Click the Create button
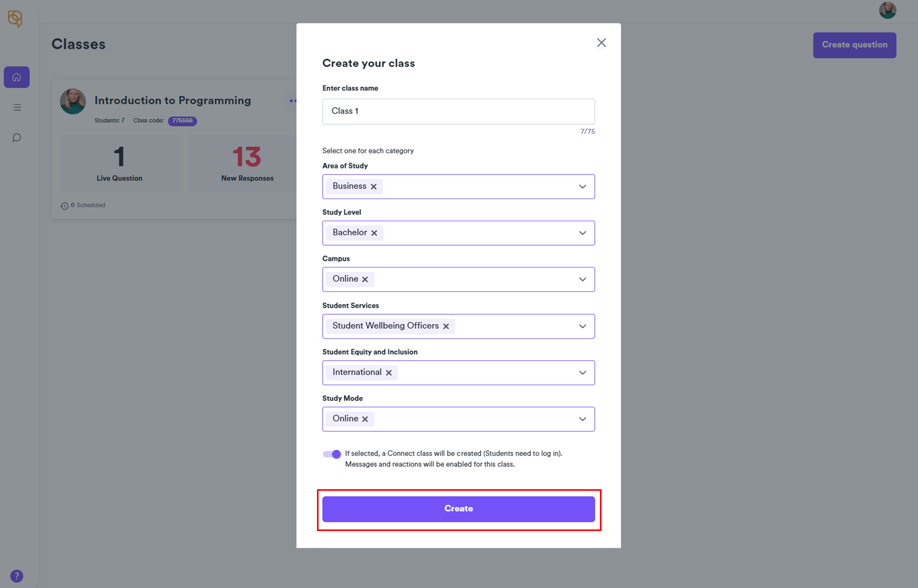The height and width of the screenshot is (588, 918). click(458, 509)
